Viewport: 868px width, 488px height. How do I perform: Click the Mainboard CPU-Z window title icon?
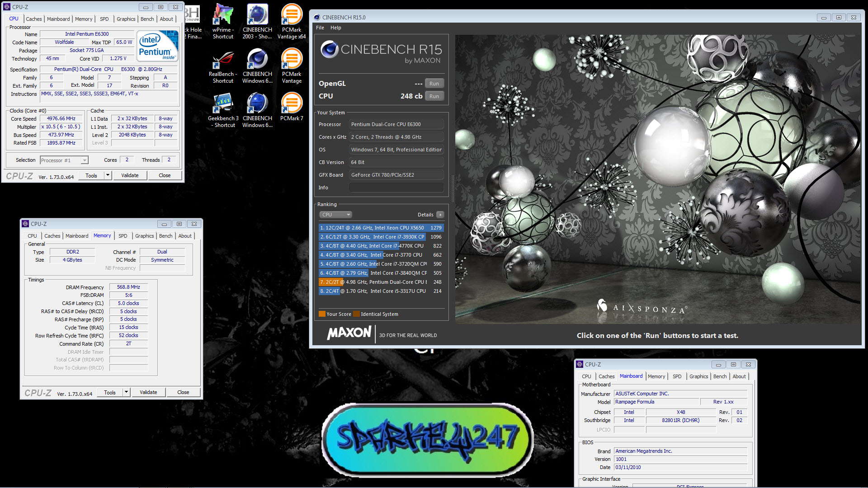580,364
